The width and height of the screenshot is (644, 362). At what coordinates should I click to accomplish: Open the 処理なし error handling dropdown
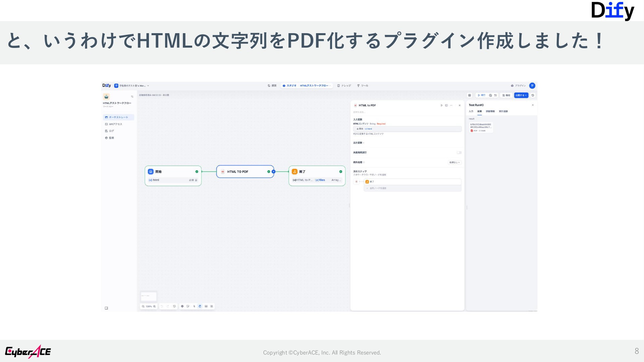pos(455,162)
